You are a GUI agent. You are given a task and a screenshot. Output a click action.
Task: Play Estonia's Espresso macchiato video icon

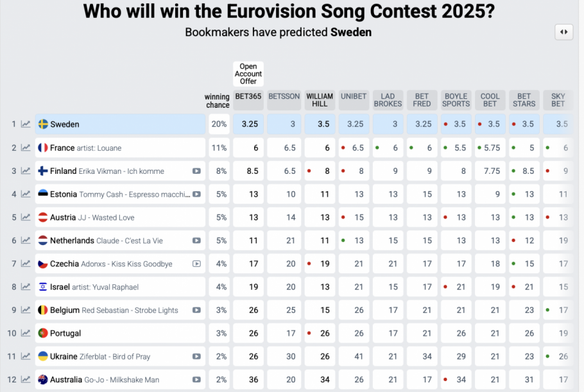[x=196, y=194]
